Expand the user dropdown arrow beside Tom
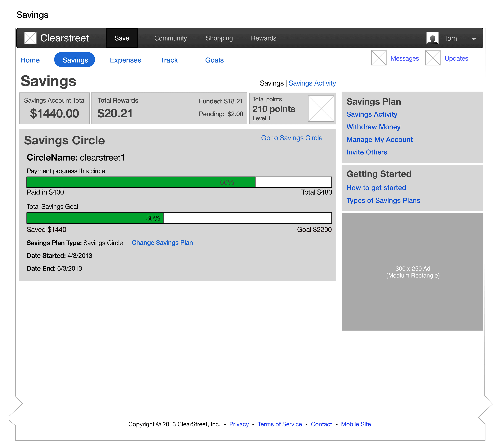 click(x=474, y=39)
